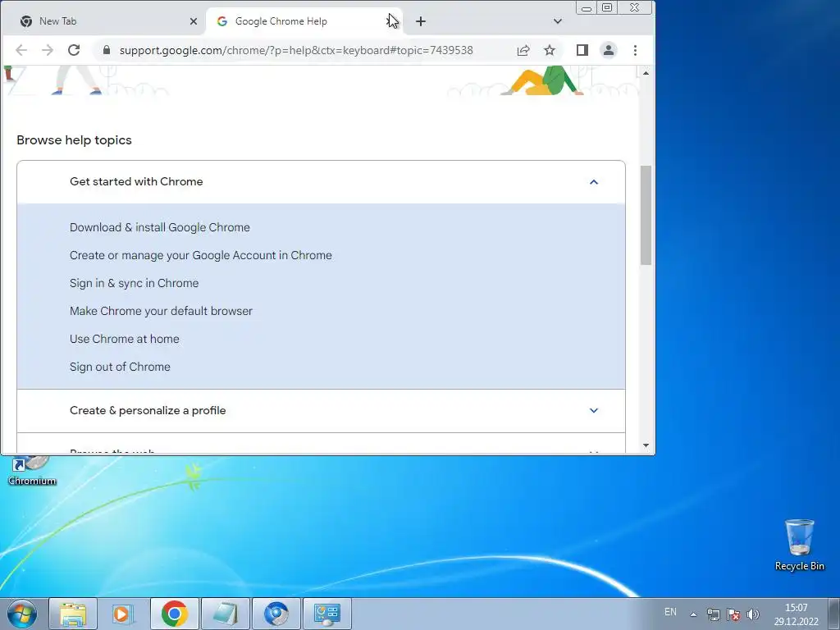Open Sign in & sync in Chrome link
The width and height of the screenshot is (840, 630).
pos(134,283)
